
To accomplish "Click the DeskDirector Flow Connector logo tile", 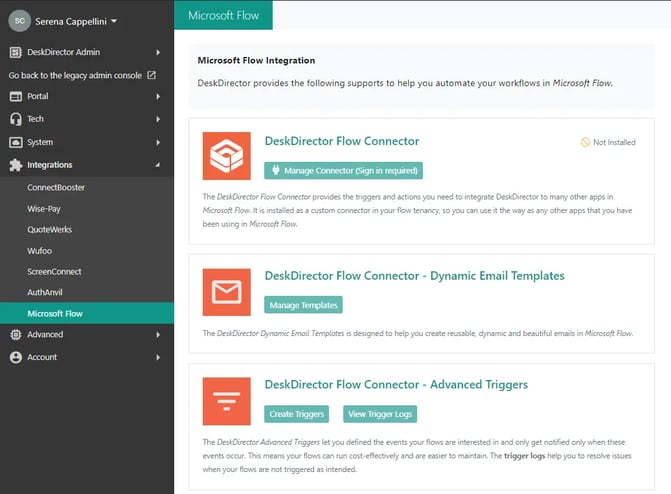I will pos(226,156).
